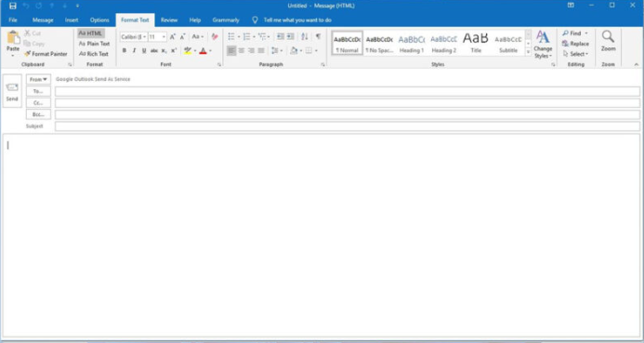The width and height of the screenshot is (644, 343).
Task: Click Replace in Editing group
Action: click(575, 44)
